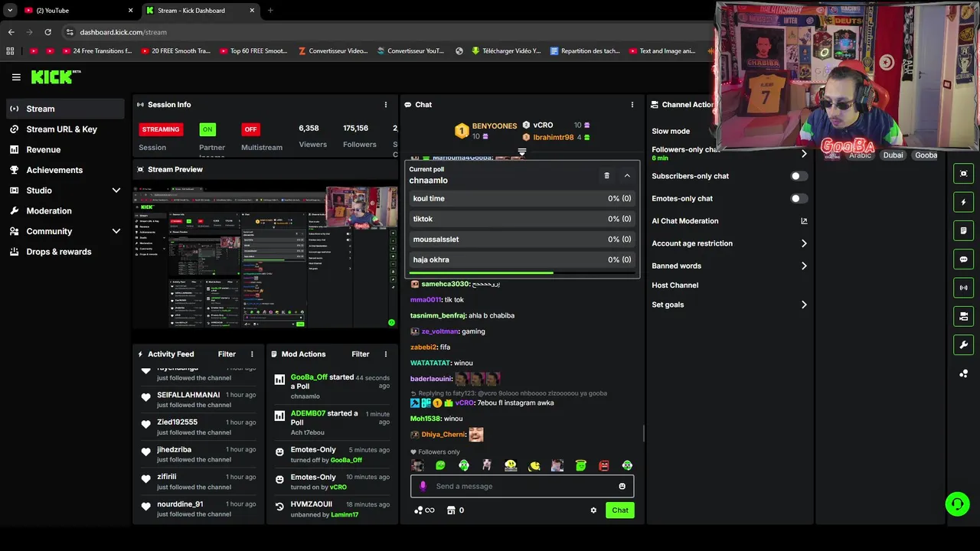The width and height of the screenshot is (980, 551).
Task: Expand the Community sidebar section
Action: (116, 231)
